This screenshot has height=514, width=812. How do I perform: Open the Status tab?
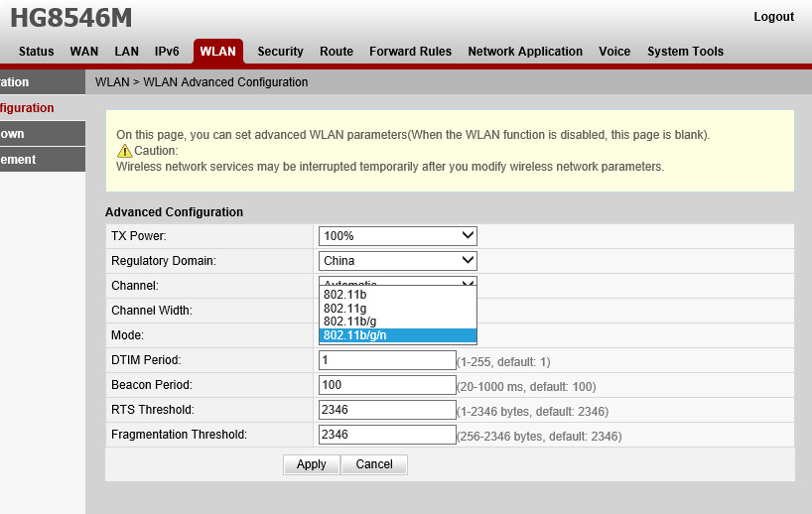coord(37,52)
